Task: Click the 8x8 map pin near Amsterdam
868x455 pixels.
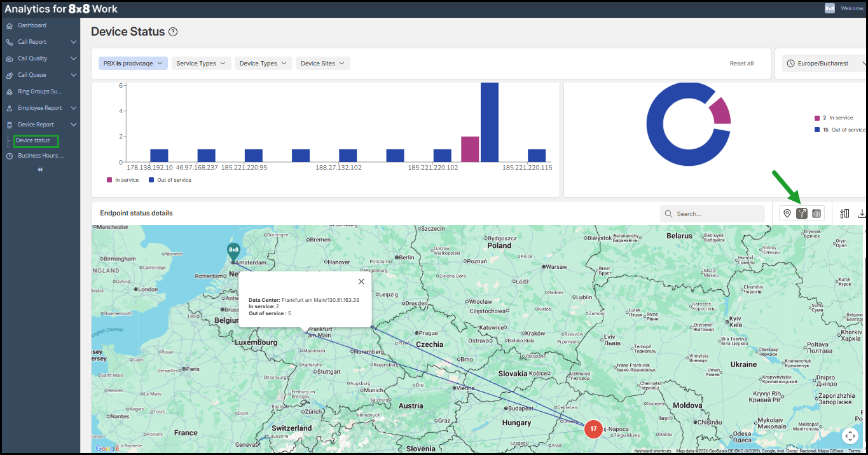Action: coord(233,251)
